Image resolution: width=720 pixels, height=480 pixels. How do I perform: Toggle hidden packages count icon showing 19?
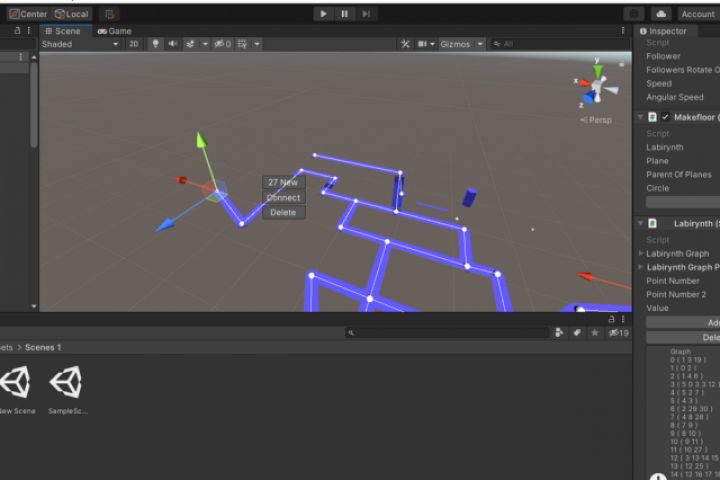pos(618,333)
